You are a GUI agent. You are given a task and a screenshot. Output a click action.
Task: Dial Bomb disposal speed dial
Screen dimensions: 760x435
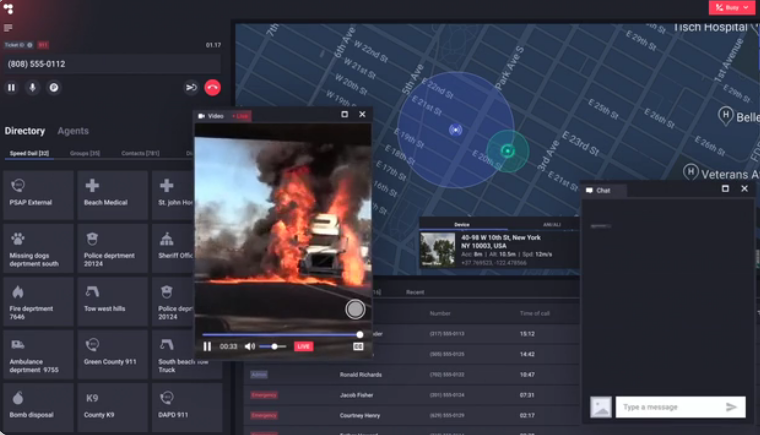tap(38, 407)
